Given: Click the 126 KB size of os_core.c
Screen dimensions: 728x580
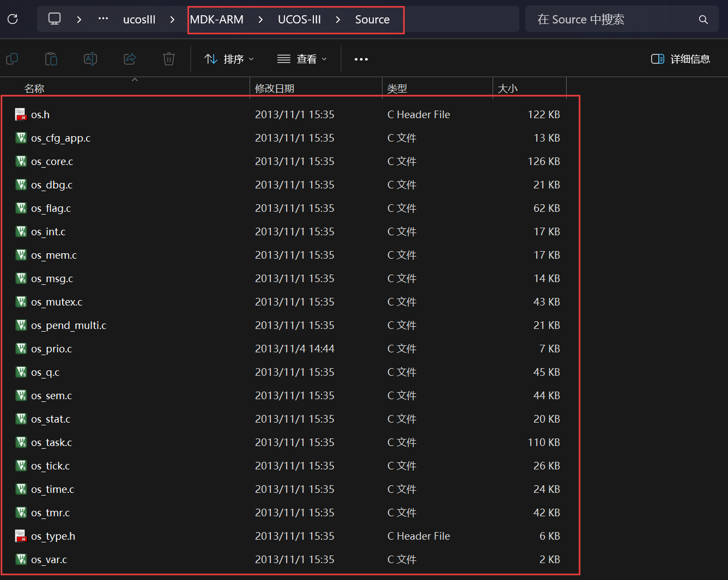Looking at the screenshot, I should (544, 161).
